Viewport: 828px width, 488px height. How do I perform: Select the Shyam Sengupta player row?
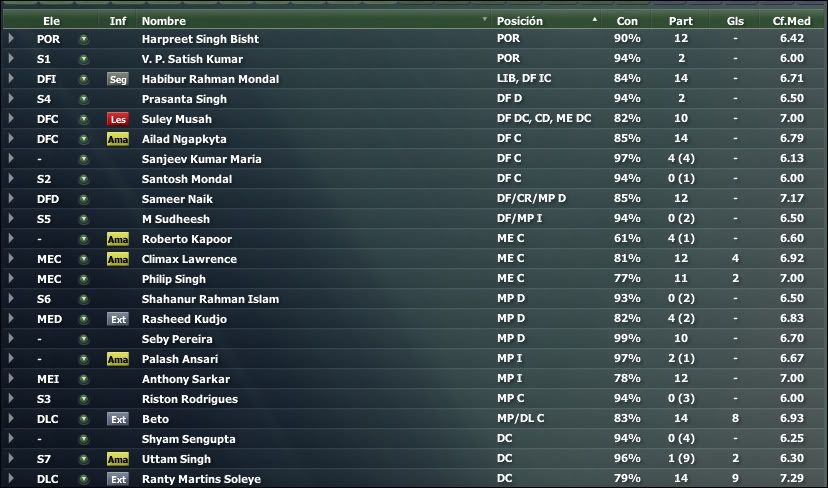pyautogui.click(x=414, y=439)
